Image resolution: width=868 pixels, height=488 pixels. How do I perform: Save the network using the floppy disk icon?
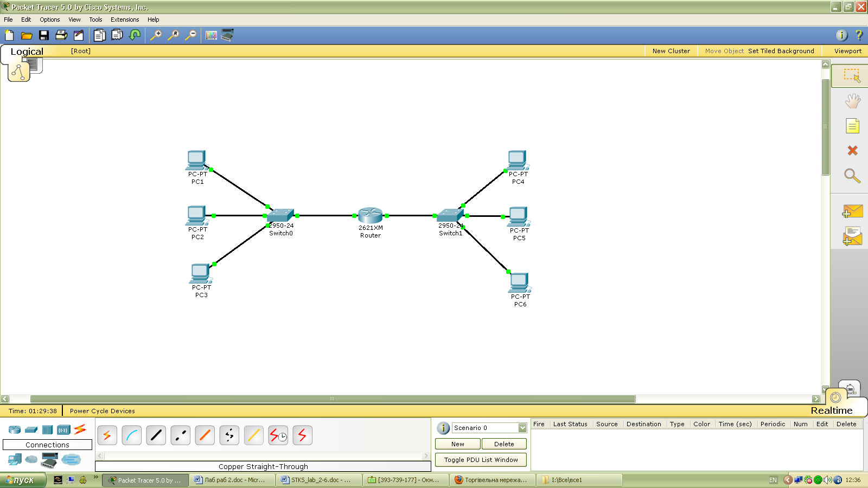click(x=44, y=36)
